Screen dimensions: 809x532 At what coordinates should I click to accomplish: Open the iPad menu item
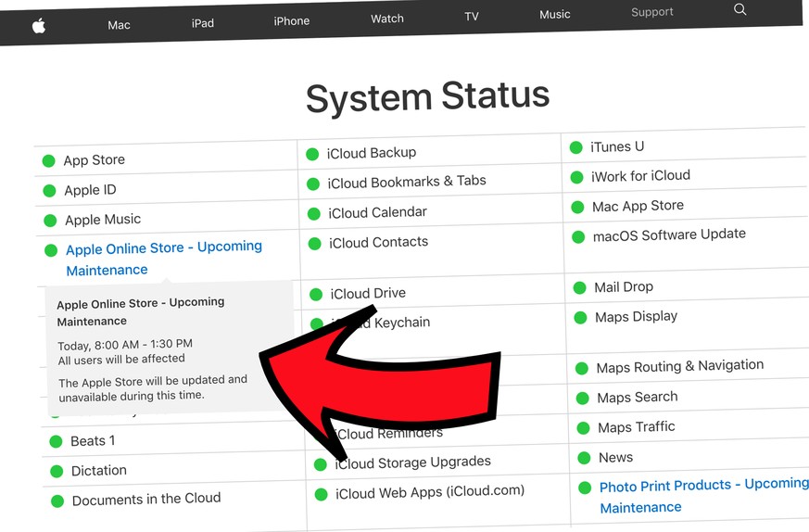point(202,23)
